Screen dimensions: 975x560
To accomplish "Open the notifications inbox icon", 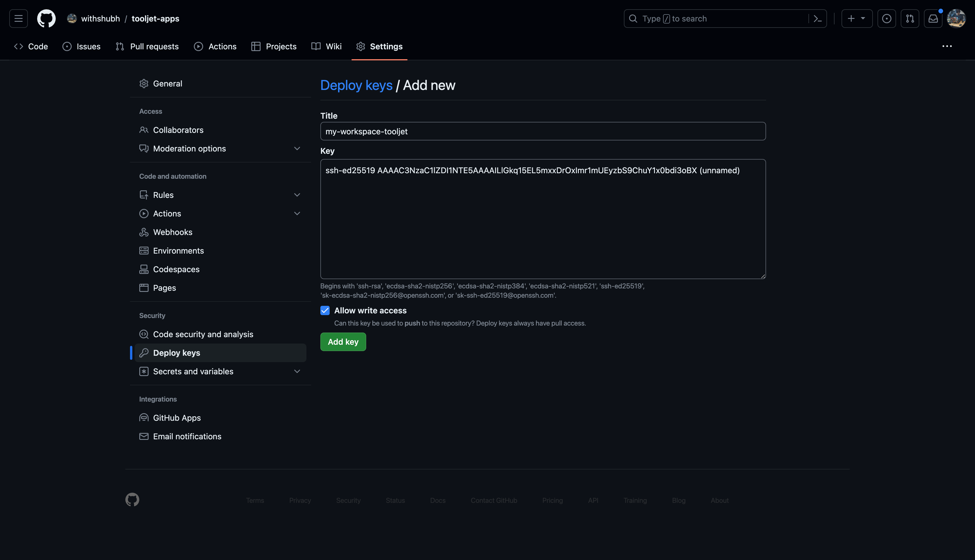I will [x=933, y=19].
